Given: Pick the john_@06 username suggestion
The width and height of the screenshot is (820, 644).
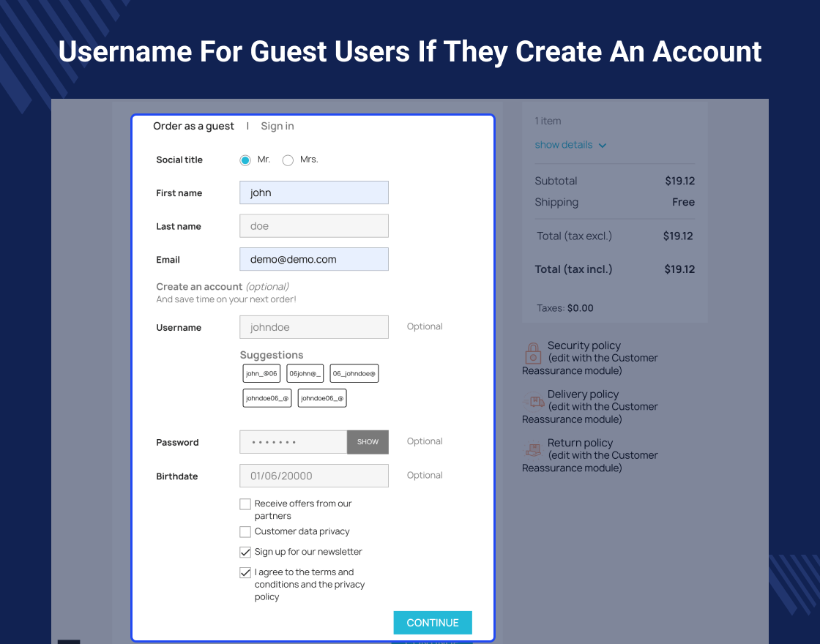Looking at the screenshot, I should click(x=261, y=373).
